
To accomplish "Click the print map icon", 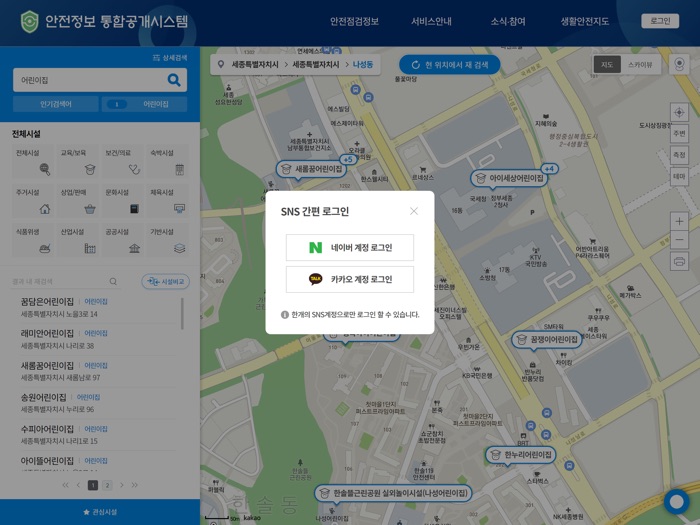I will coord(679,262).
